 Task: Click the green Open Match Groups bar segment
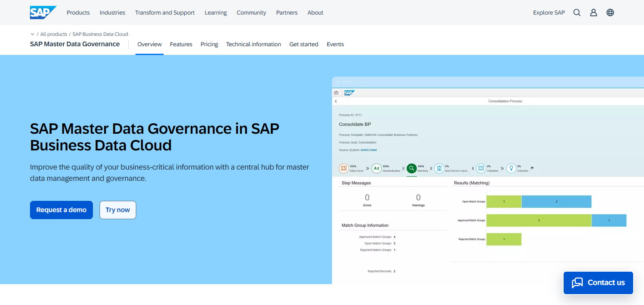[x=504, y=202]
